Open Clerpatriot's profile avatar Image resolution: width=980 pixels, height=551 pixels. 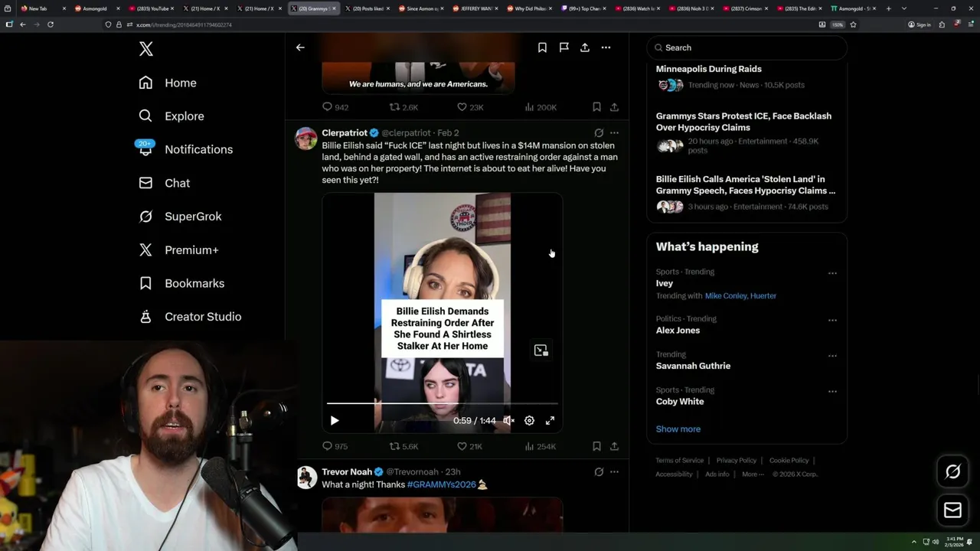point(307,139)
